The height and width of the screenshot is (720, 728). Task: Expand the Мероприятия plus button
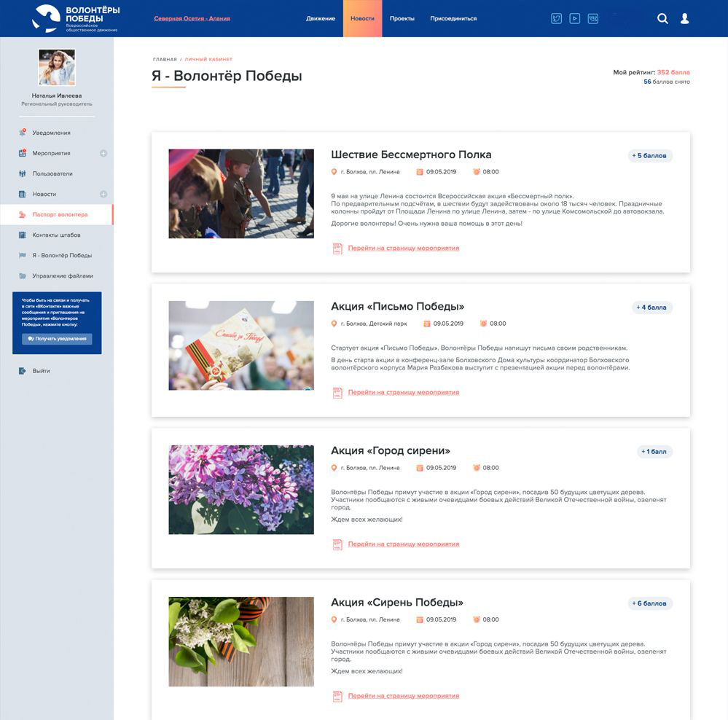(x=103, y=153)
